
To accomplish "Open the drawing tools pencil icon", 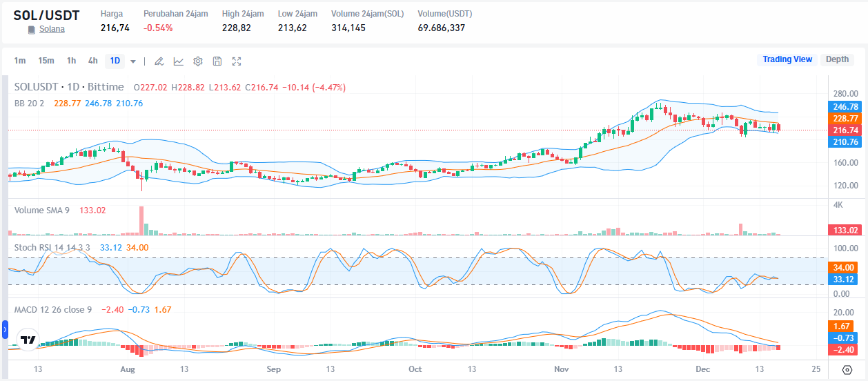I will click(x=159, y=61).
